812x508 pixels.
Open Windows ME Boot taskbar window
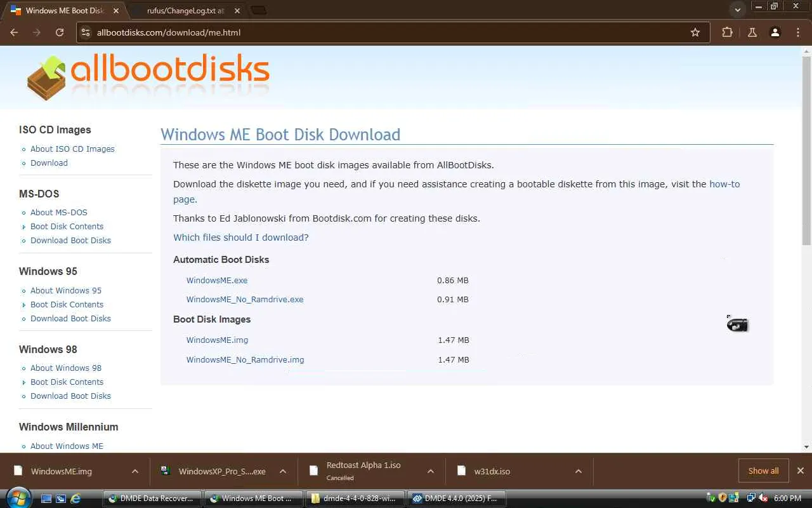click(253, 498)
